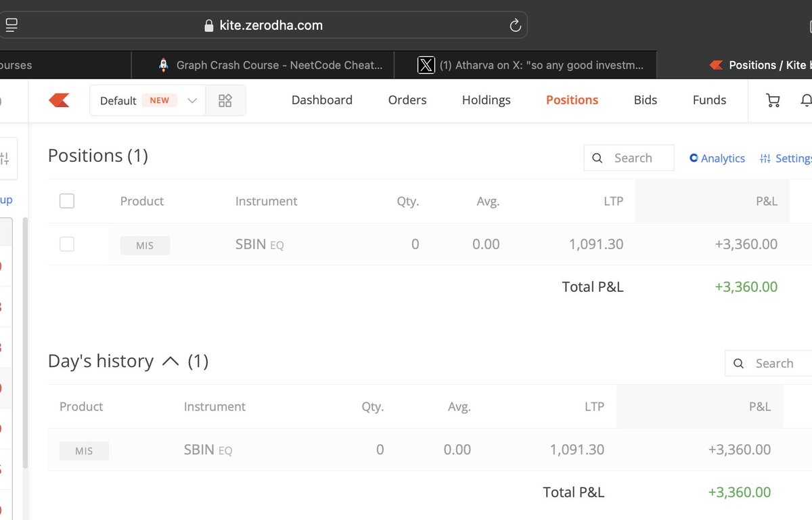This screenshot has width=812, height=520.
Task: Click SBIN EQ in Day's history table
Action: [208, 450]
